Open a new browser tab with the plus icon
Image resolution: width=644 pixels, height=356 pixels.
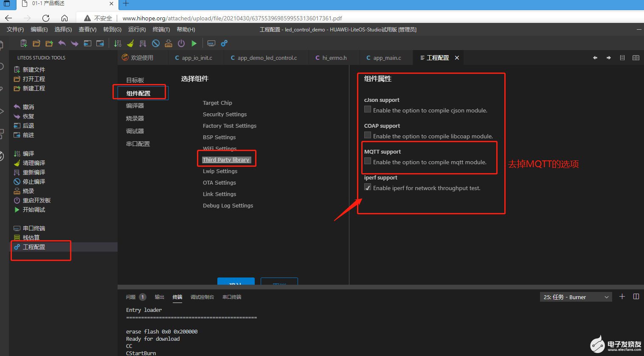126,3
